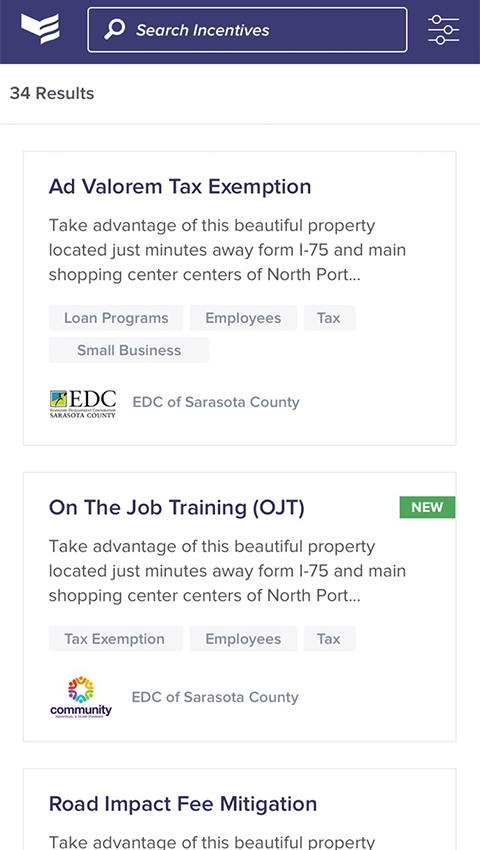Focus the Search Incentives field
This screenshot has width=480, height=850.
(x=247, y=30)
